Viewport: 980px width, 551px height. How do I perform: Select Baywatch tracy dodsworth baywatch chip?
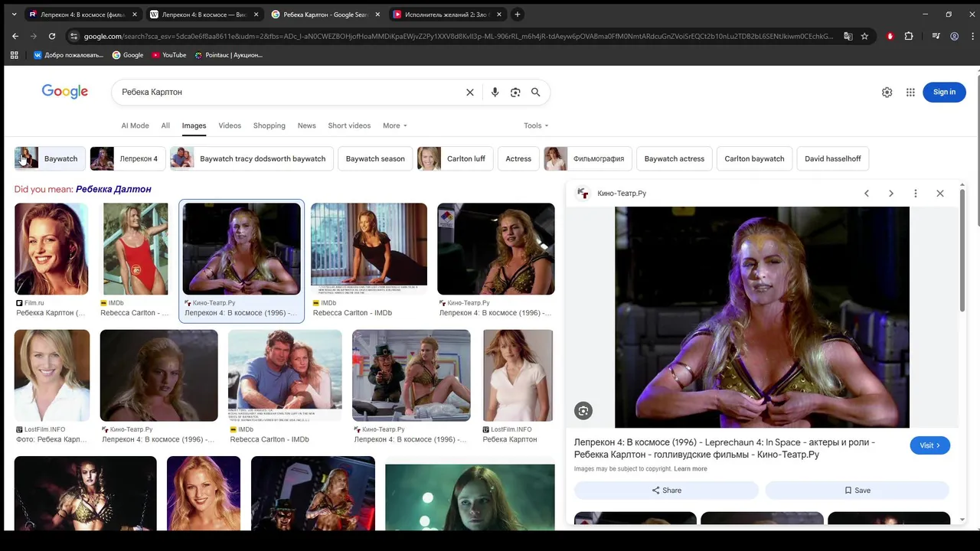click(252, 159)
